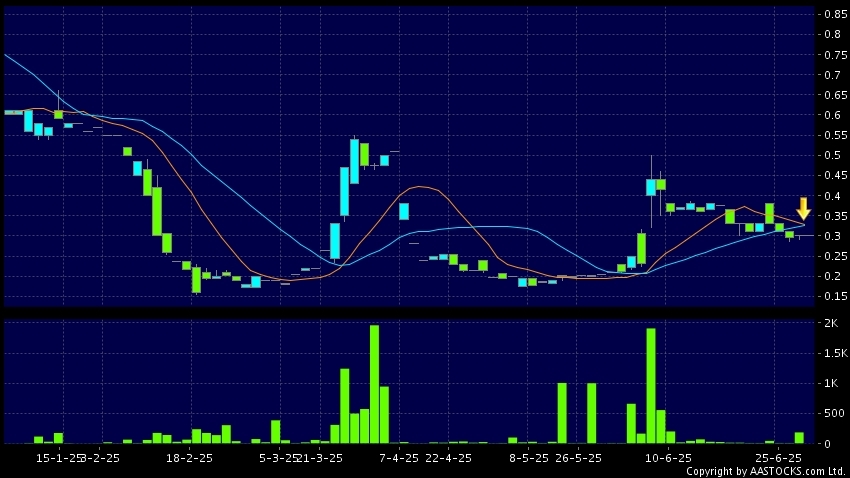Select the 0.75 price level label
This screenshot has height=478, width=850.
[x=835, y=55]
